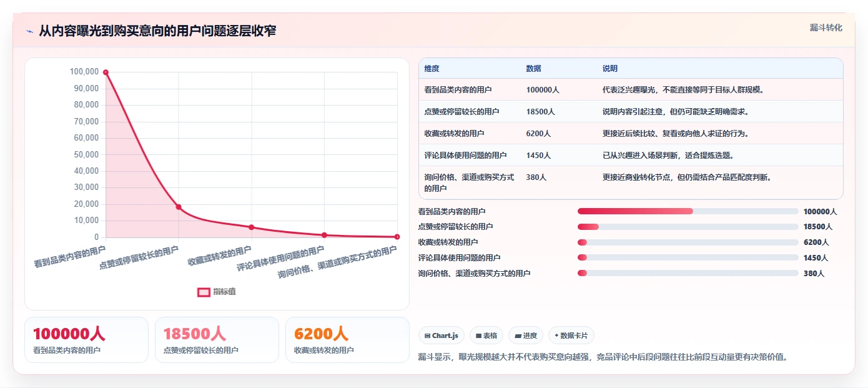Viewport: 868px width, 388px height.
Task: Click the description 更接近商业转化节点
Action: (687, 177)
